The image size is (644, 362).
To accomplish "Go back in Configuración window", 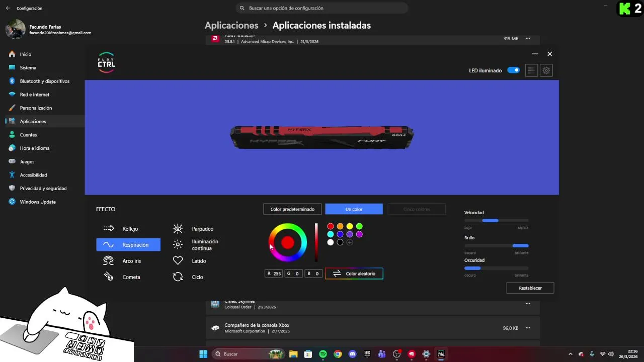I will [8, 8].
